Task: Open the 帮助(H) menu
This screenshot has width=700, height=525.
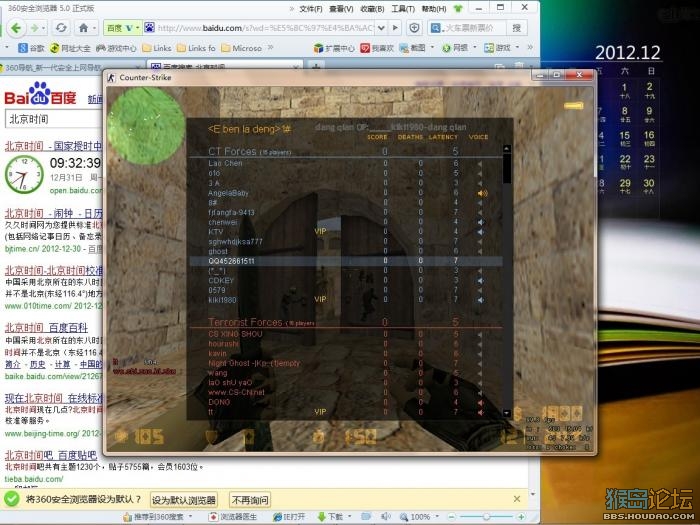Action: [434, 8]
